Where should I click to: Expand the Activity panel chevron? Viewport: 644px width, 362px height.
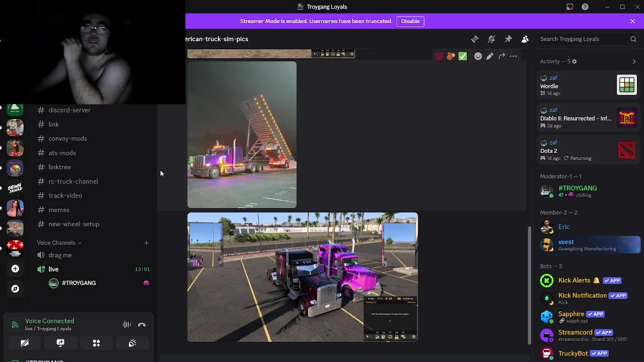click(634, 61)
